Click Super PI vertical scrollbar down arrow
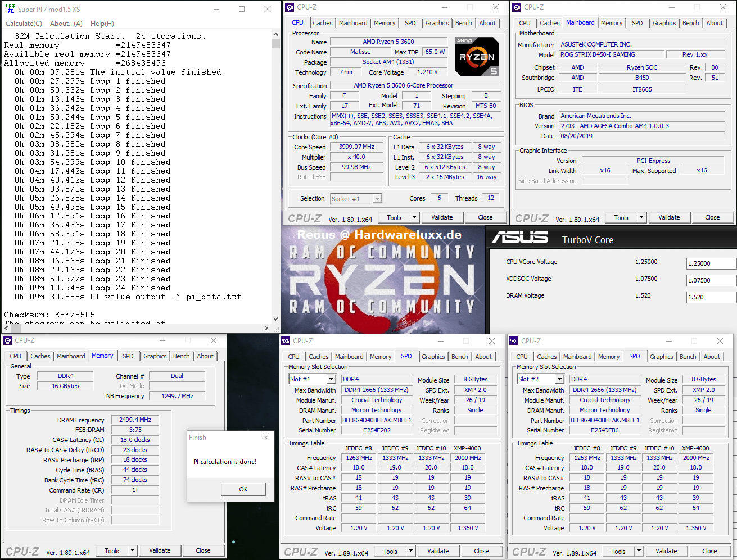The width and height of the screenshot is (737, 560). [275, 319]
